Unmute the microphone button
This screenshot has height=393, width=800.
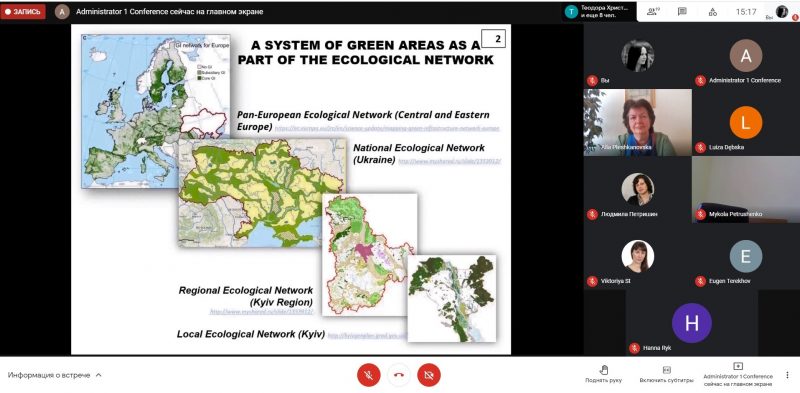(368, 375)
